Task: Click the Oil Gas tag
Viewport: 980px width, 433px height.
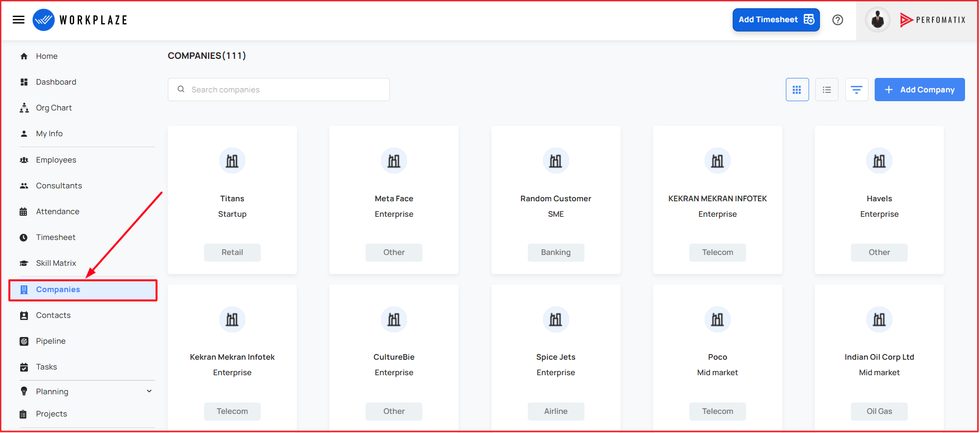Action: (x=879, y=411)
